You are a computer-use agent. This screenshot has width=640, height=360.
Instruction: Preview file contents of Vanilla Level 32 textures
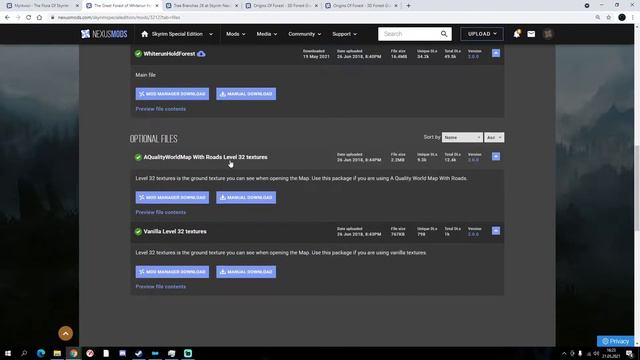click(160, 287)
